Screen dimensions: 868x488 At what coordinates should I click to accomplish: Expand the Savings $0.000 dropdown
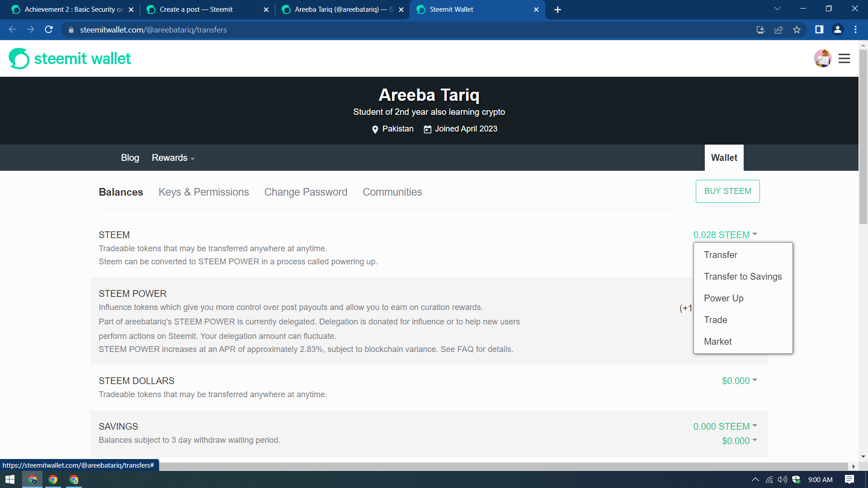coord(739,441)
